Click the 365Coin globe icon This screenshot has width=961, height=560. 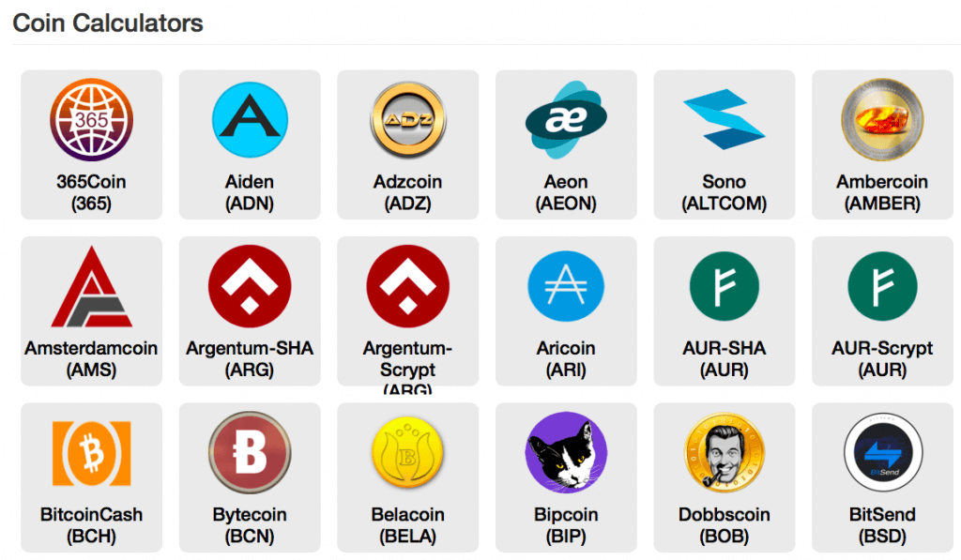(x=91, y=120)
